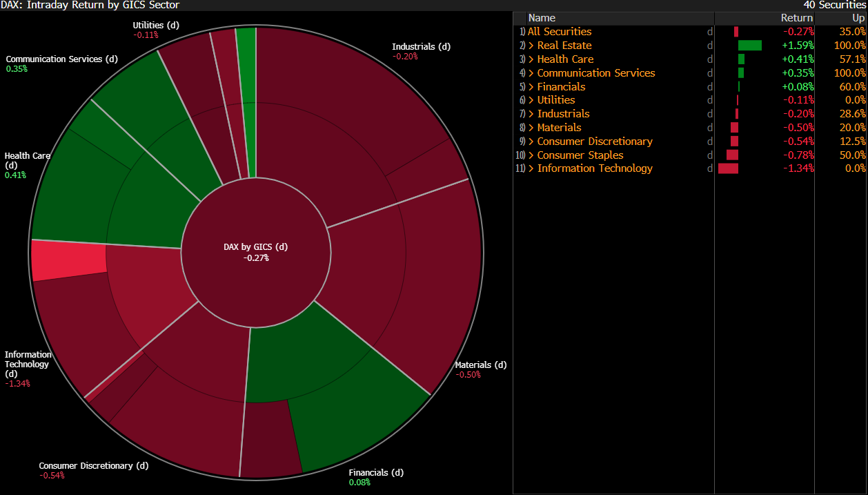Click the DAX by GICS center circle
Viewport: 868px width, 495px height.
(x=255, y=251)
